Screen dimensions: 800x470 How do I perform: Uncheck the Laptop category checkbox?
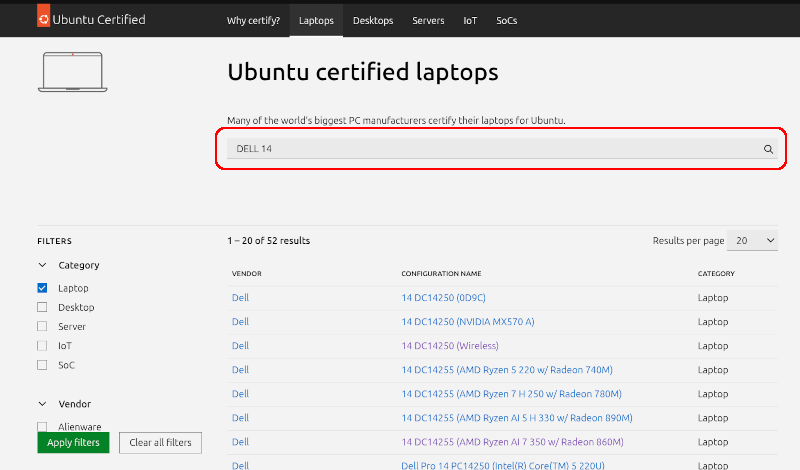(x=42, y=288)
